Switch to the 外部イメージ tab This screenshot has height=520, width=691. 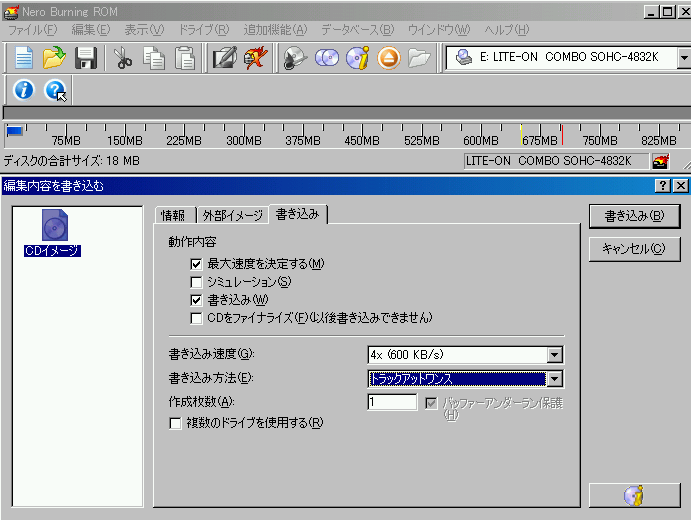[232, 215]
